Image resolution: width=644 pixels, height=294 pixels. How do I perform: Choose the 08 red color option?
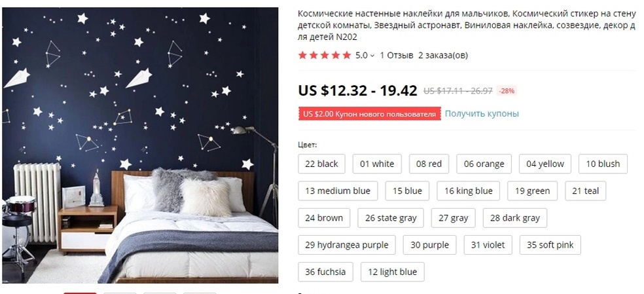(x=429, y=164)
